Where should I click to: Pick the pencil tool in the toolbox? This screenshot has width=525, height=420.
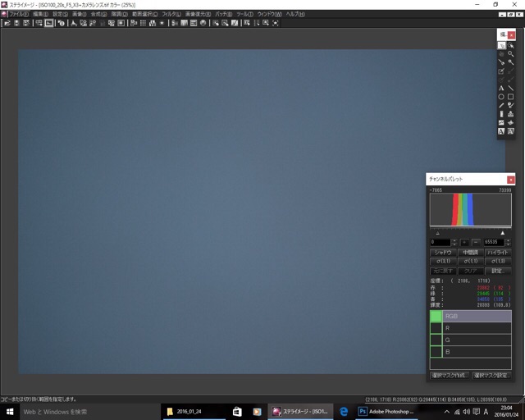coord(501,106)
